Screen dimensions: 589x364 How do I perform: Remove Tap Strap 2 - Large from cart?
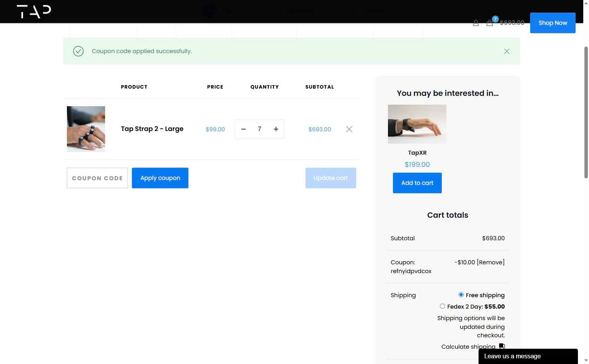(349, 129)
